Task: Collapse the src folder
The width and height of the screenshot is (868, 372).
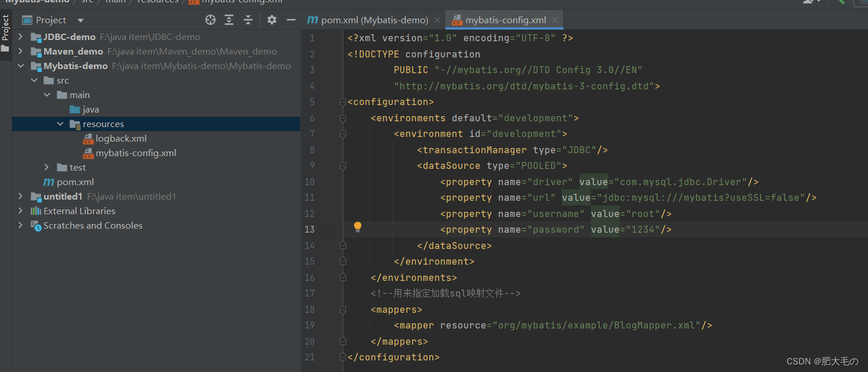Action: click(34, 80)
